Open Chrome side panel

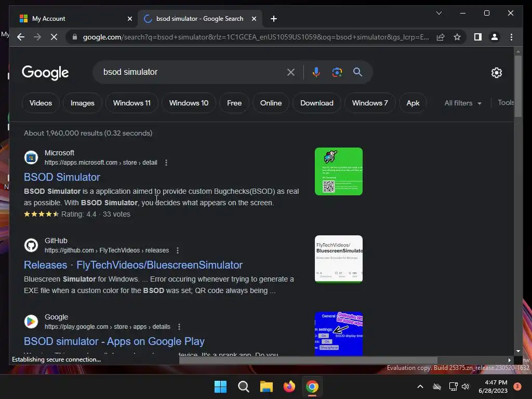(478, 37)
